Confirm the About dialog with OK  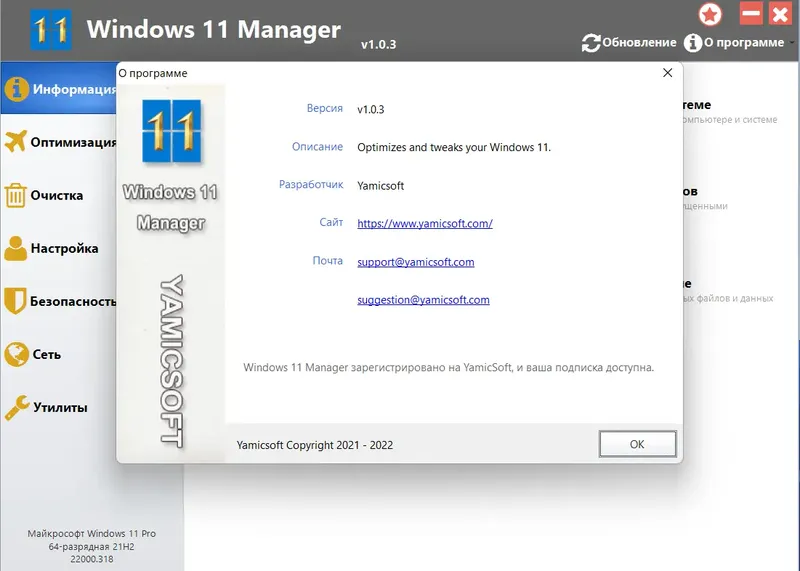tap(637, 444)
